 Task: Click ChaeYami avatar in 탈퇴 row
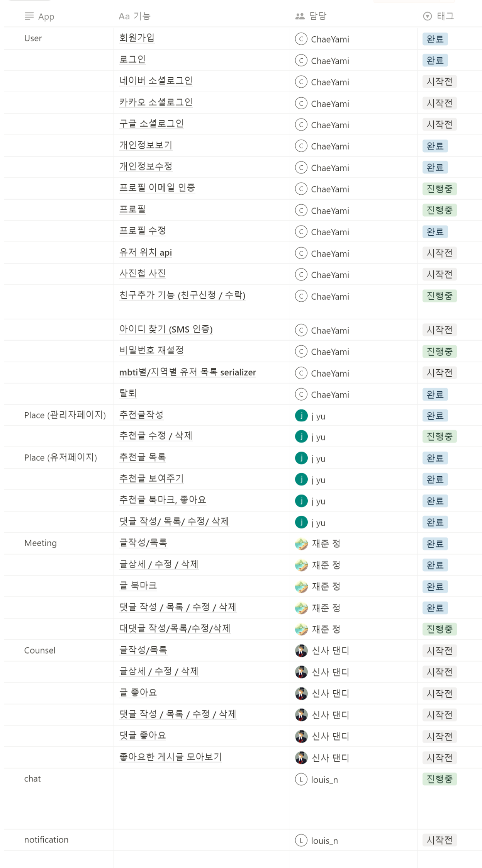(301, 394)
